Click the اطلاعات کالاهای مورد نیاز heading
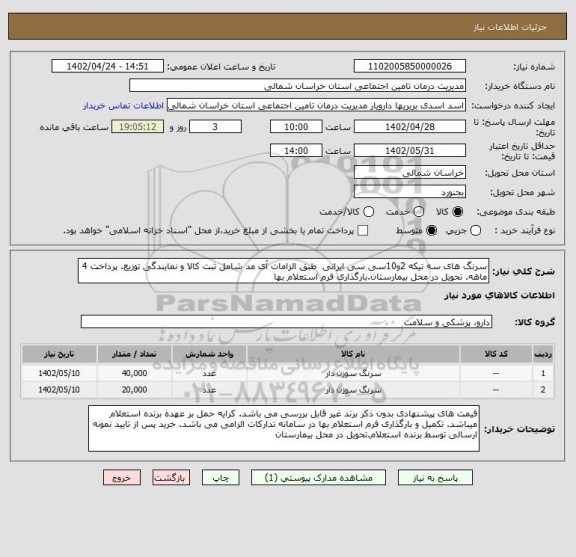The image size is (576, 557). coord(500,296)
